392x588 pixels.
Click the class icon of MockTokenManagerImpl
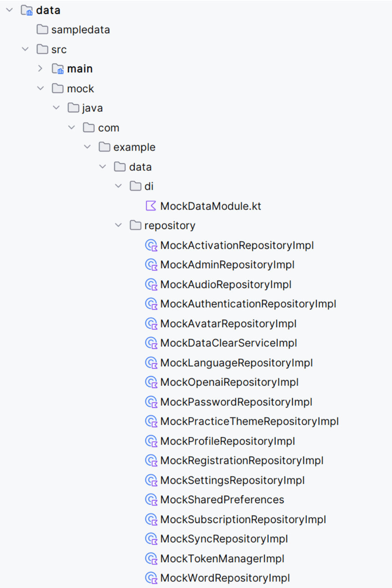pyautogui.click(x=151, y=558)
